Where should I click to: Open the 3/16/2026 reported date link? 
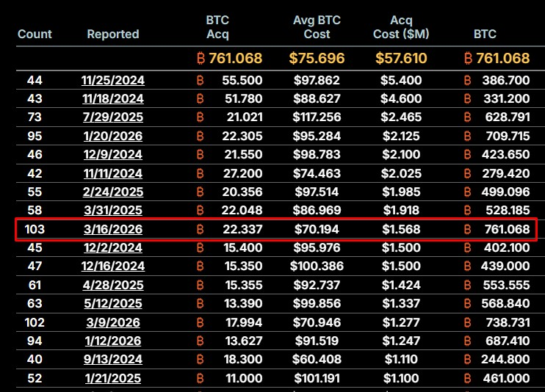pos(112,230)
